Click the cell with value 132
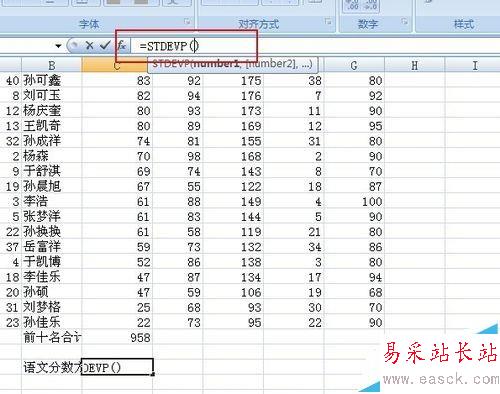This screenshot has height=394, width=500. (233, 247)
